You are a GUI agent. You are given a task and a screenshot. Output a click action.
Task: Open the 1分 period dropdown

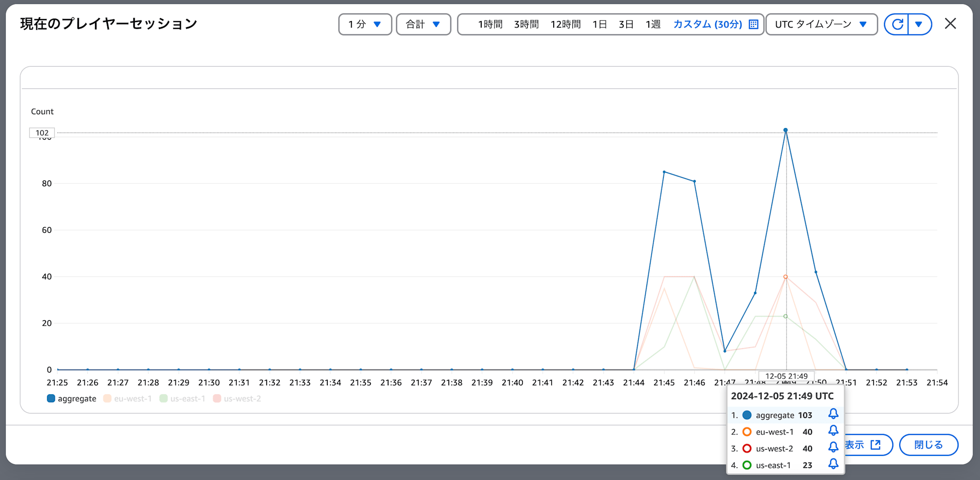[365, 25]
